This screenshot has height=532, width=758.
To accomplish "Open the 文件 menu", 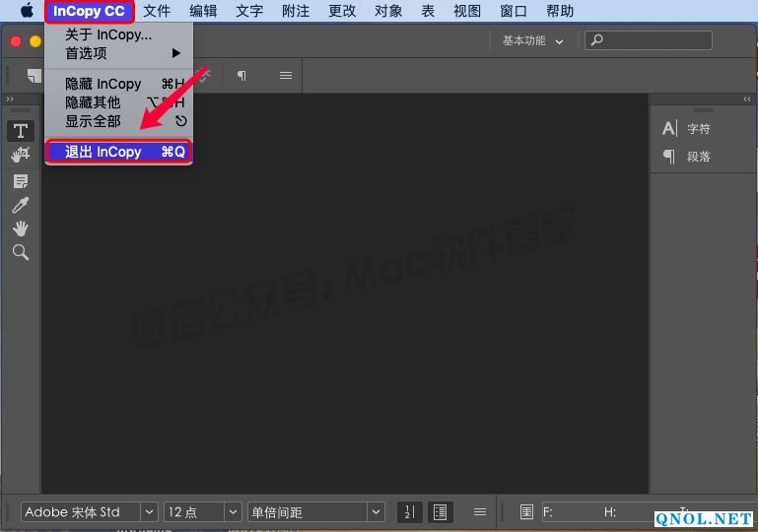I will pyautogui.click(x=157, y=12).
